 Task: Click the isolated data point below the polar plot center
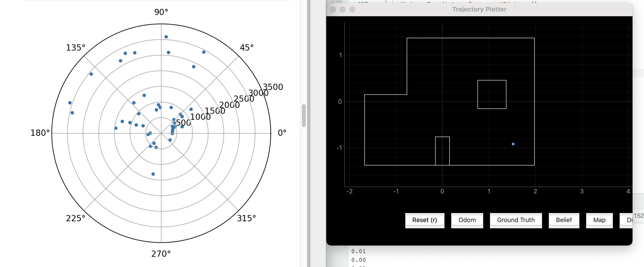point(153,174)
